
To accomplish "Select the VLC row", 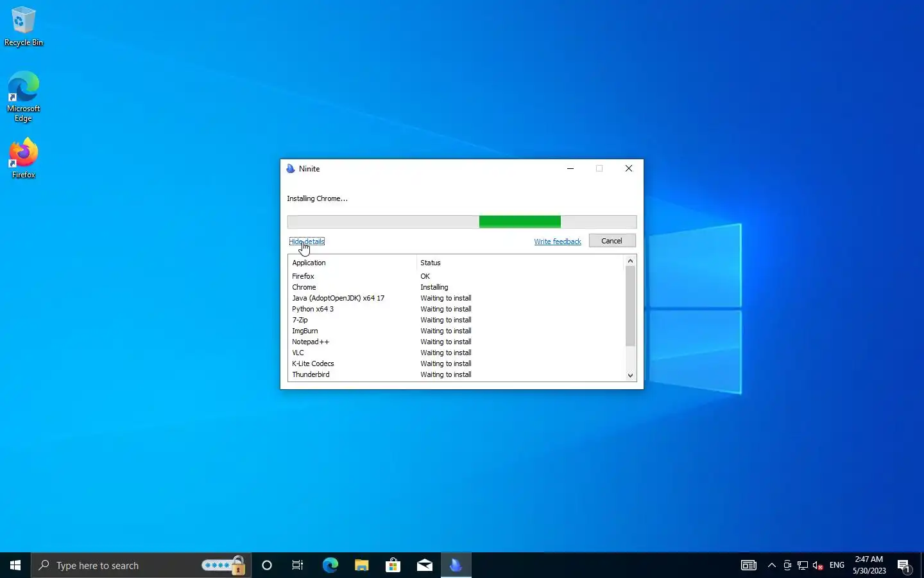I will point(456,353).
